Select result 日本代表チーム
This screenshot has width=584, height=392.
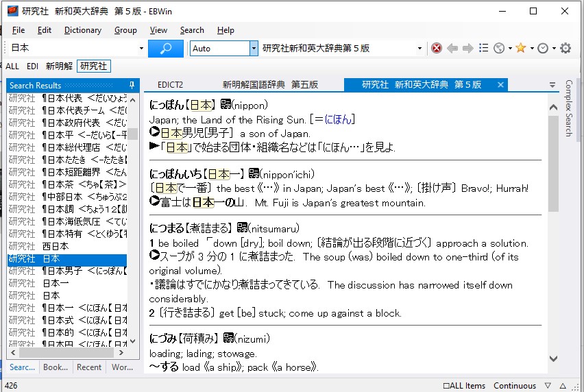coord(67,110)
